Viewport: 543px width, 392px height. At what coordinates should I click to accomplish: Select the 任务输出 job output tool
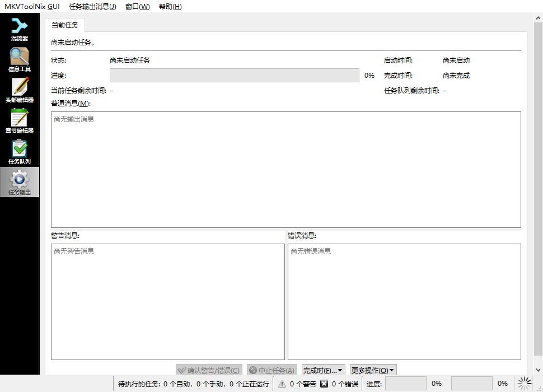pyautogui.click(x=20, y=183)
